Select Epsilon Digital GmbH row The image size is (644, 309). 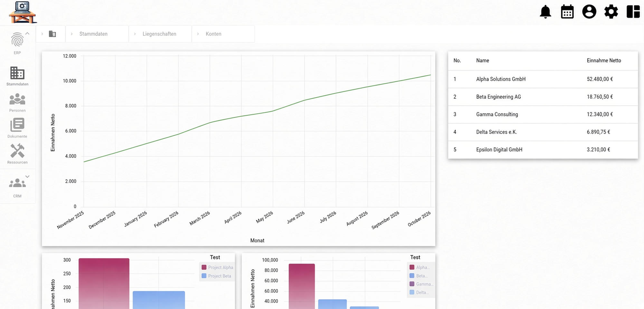click(x=543, y=150)
